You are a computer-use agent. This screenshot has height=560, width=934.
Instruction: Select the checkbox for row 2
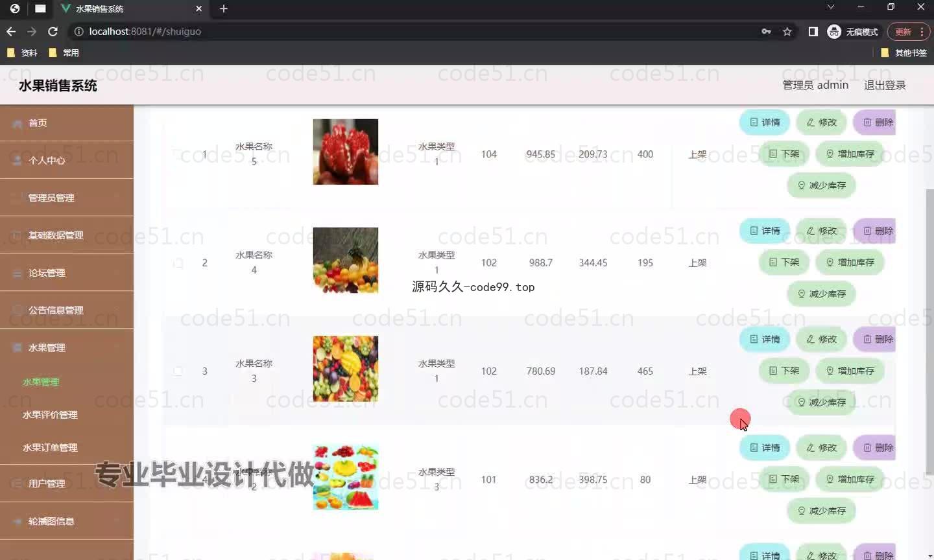click(x=178, y=263)
